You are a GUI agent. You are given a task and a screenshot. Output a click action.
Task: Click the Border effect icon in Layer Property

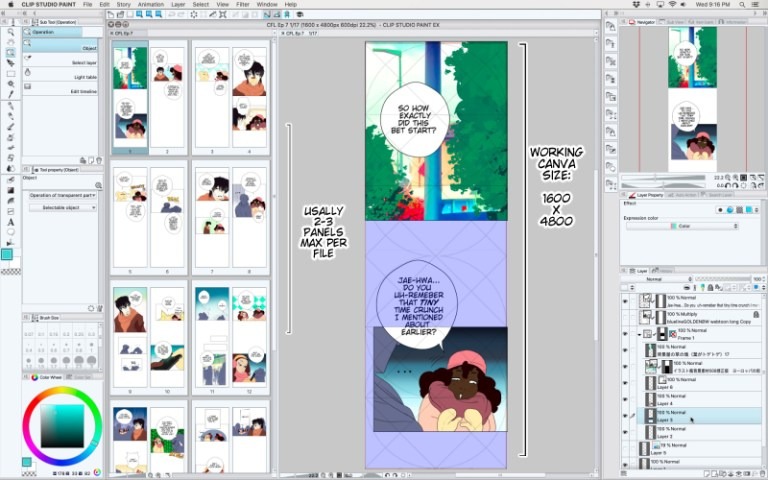point(720,210)
